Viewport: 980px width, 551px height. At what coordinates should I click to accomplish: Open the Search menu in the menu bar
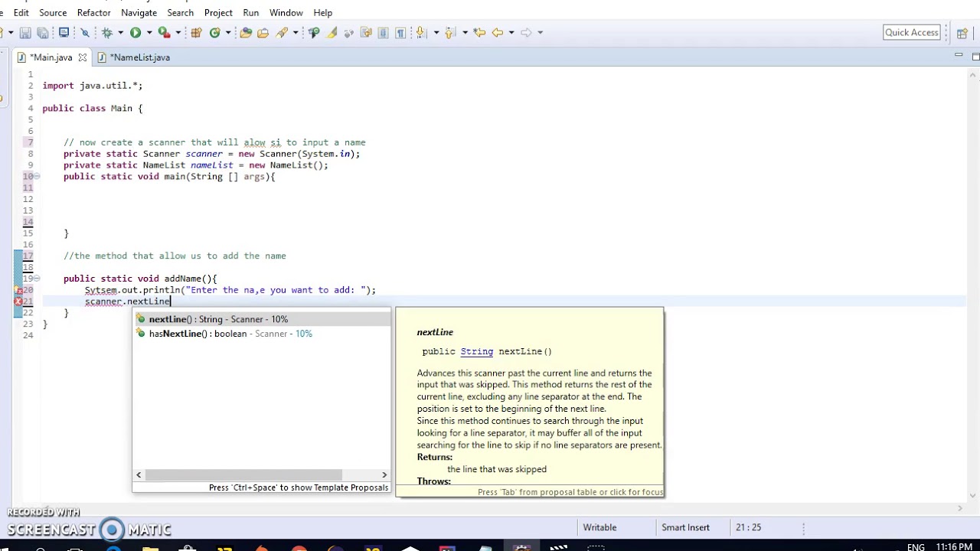[180, 12]
